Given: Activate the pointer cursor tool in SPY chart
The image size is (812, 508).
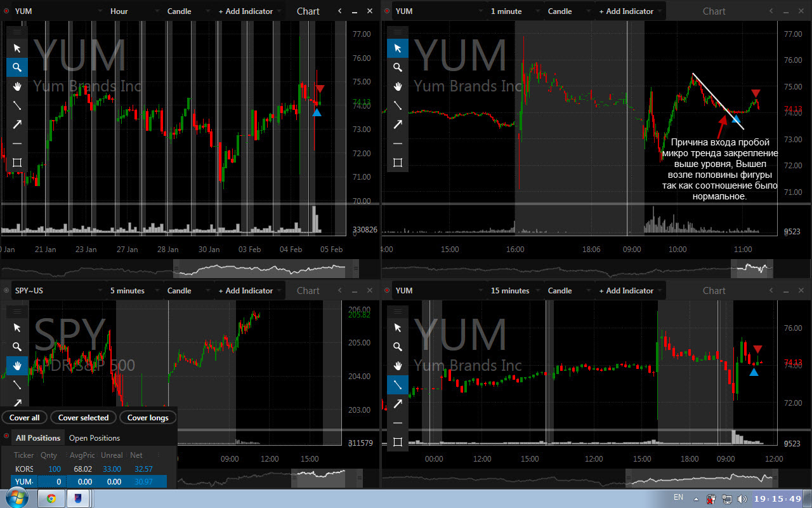Looking at the screenshot, I should tap(17, 328).
